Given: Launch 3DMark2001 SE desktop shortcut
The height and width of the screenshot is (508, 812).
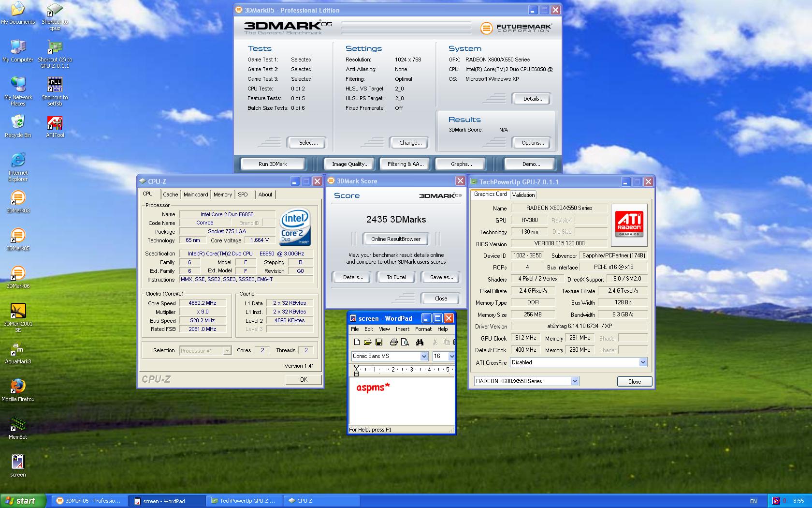Looking at the screenshot, I should point(18,318).
